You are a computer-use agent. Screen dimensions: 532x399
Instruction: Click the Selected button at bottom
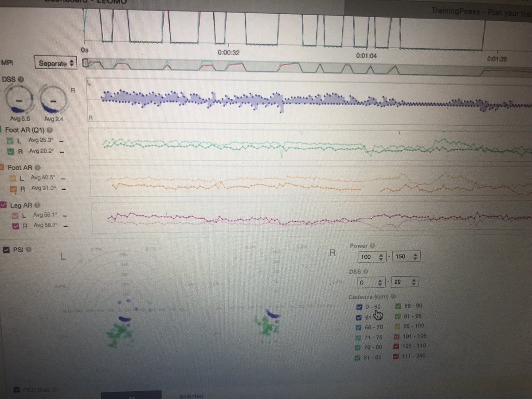191,396
